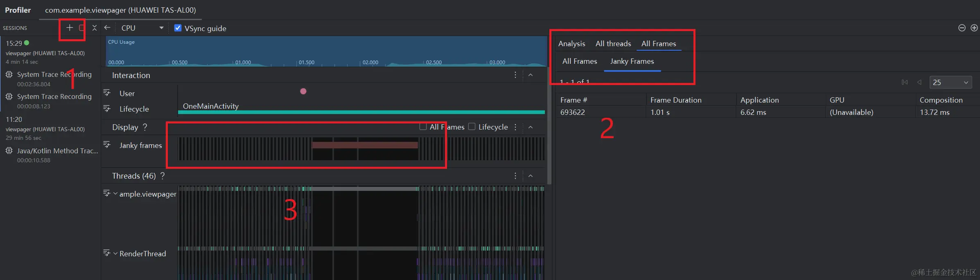Collapse the Display section
This screenshot has height=280, width=980.
pos(531,127)
